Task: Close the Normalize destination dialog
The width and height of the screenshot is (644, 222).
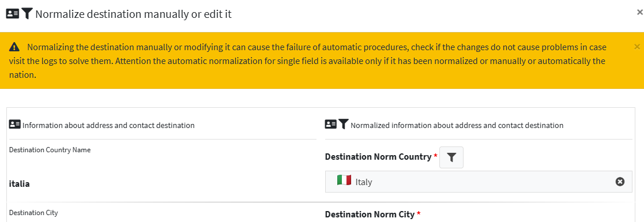Action: tap(639, 12)
